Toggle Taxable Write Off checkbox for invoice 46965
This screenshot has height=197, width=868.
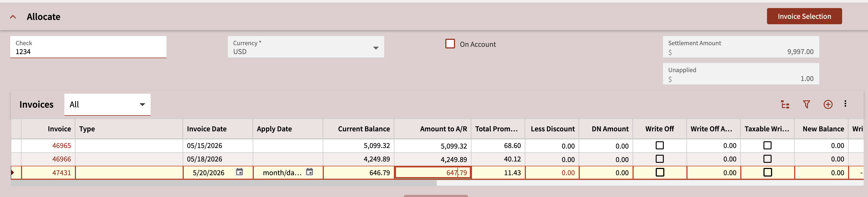(767, 145)
